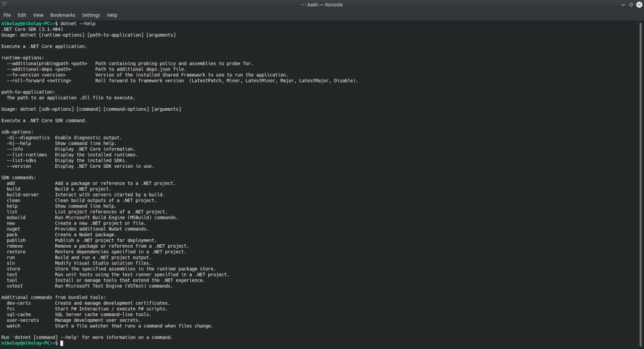Click 'Execute a .NET Core SDK command.' text

click(x=44, y=121)
